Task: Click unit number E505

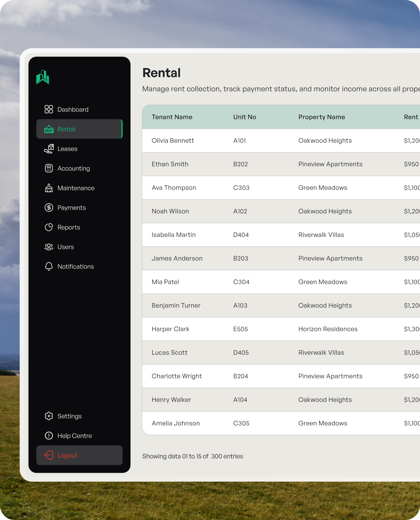Action: pyautogui.click(x=240, y=329)
